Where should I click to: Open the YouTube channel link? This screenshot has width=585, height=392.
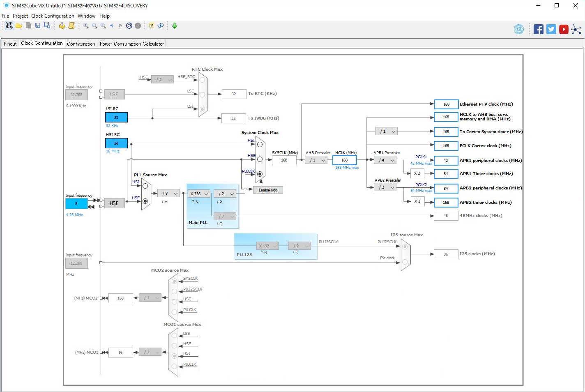click(563, 29)
